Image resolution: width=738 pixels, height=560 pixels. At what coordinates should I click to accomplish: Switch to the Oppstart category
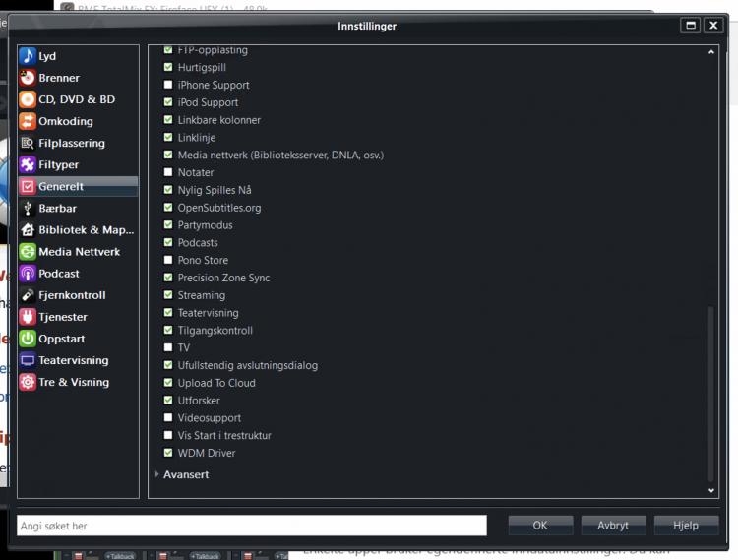click(x=78, y=339)
